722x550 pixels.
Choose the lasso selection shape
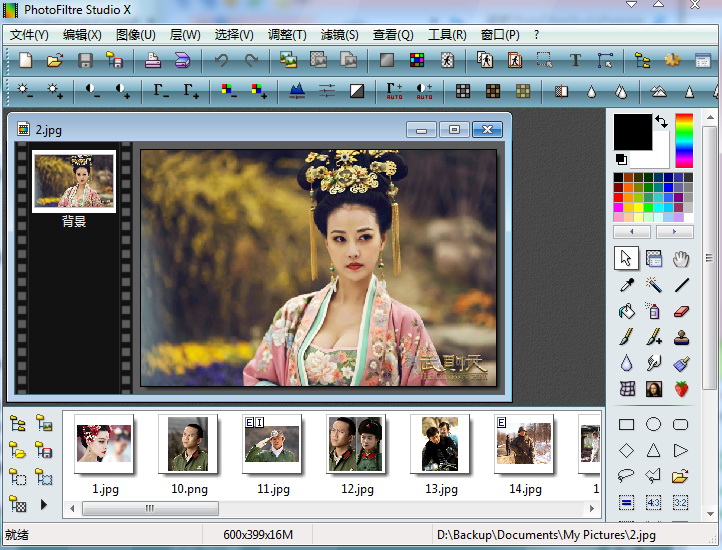[x=626, y=476]
